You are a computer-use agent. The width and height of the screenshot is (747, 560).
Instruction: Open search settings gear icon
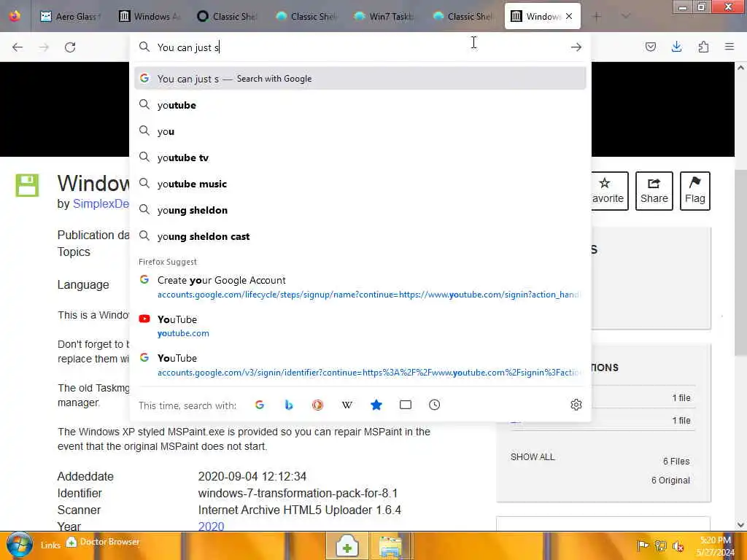tap(576, 405)
